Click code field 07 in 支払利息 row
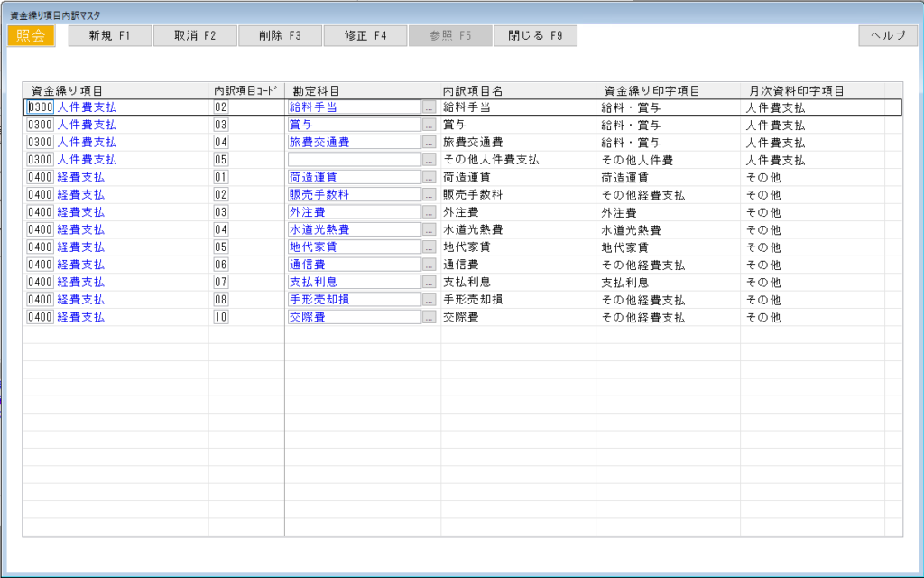The width and height of the screenshot is (924, 578). (221, 282)
